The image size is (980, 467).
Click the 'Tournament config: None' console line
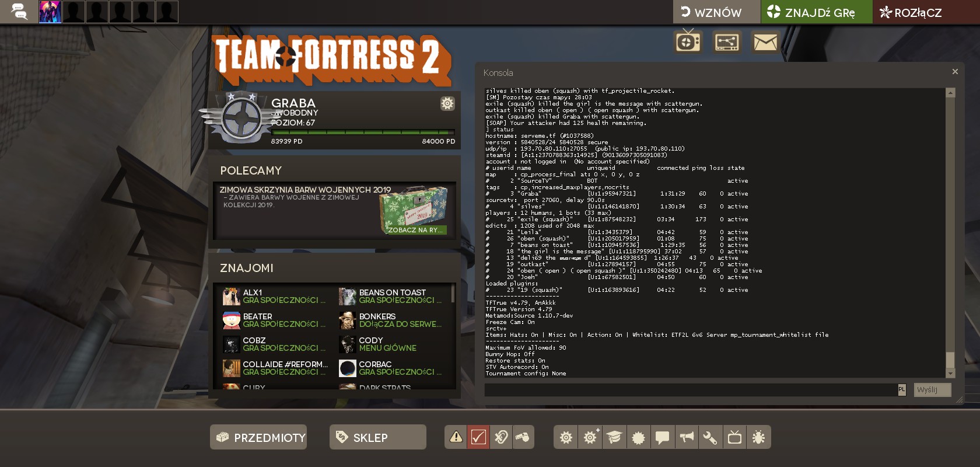pyautogui.click(x=526, y=374)
